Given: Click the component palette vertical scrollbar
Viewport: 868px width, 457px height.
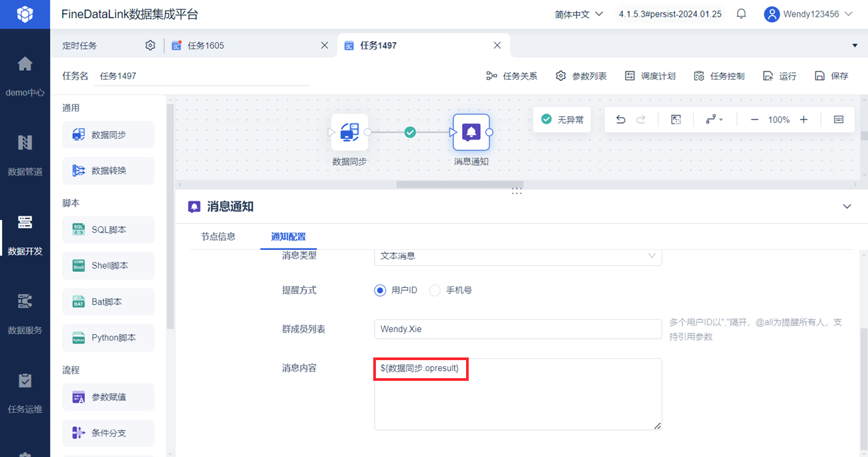Looking at the screenshot, I should click(170, 216).
